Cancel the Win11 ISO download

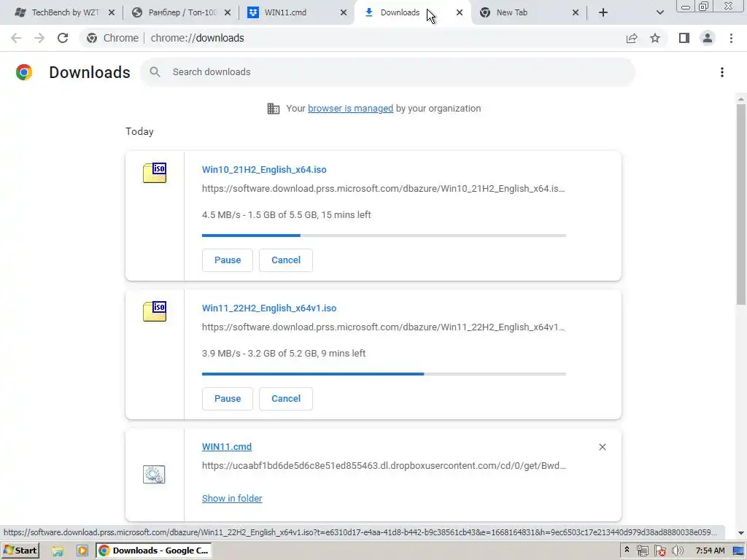click(x=286, y=399)
